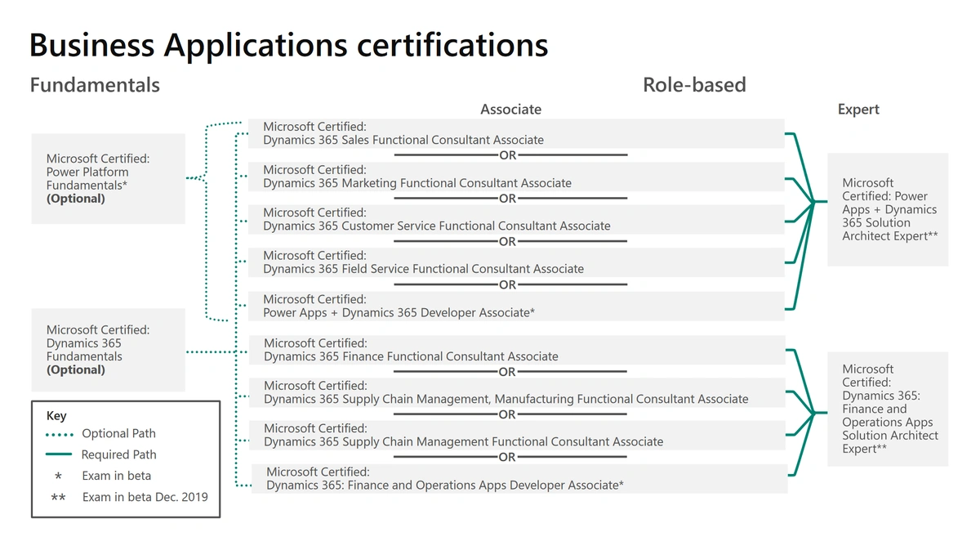
Task: Click the "Required Path" legend label
Action: pos(118,454)
